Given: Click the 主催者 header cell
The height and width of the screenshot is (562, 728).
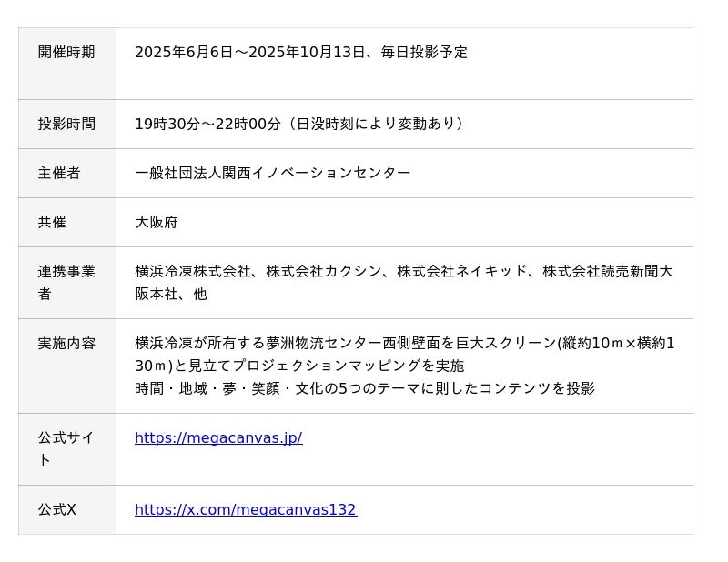Looking at the screenshot, I should pyautogui.click(x=59, y=173).
